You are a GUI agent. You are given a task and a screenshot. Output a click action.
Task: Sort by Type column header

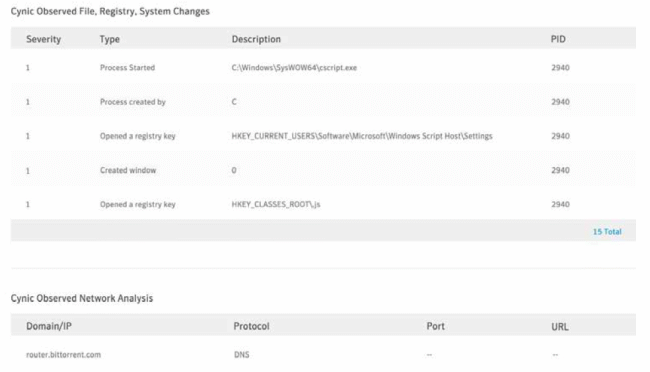click(109, 39)
